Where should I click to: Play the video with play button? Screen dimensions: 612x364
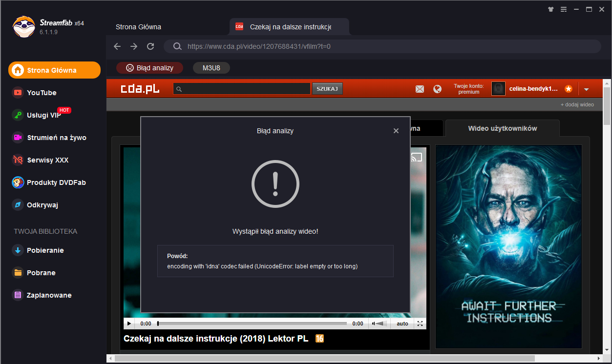tap(129, 324)
